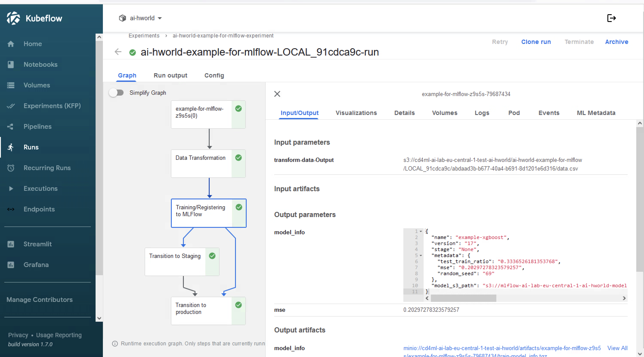
Task: Click status check on Training/Registering to MLFlow node
Action: (239, 207)
